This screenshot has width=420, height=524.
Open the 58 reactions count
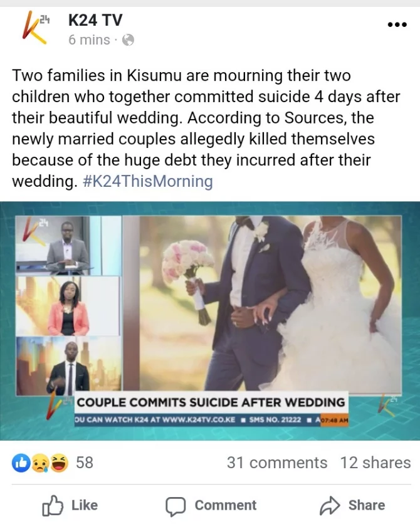click(85, 463)
